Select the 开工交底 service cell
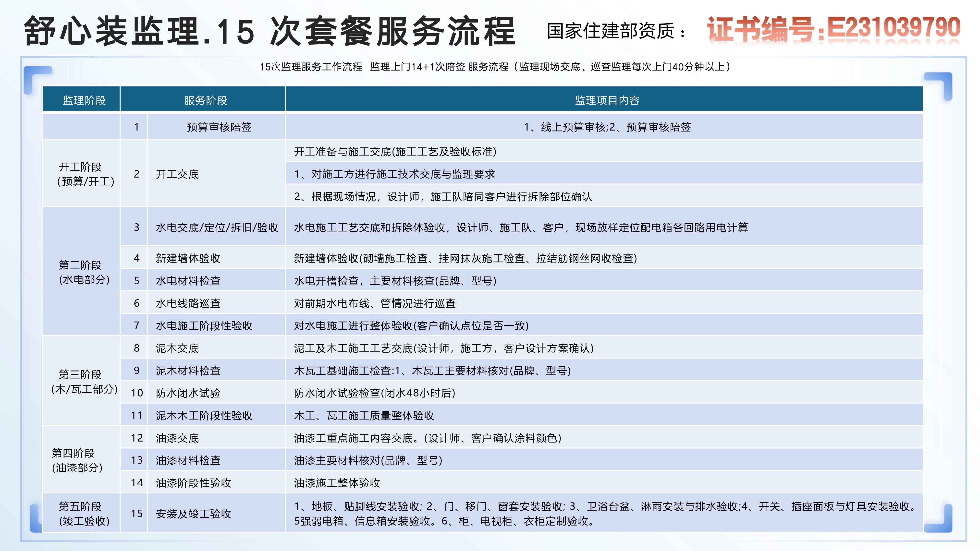Viewport: 980px width, 551px height. pos(177,174)
